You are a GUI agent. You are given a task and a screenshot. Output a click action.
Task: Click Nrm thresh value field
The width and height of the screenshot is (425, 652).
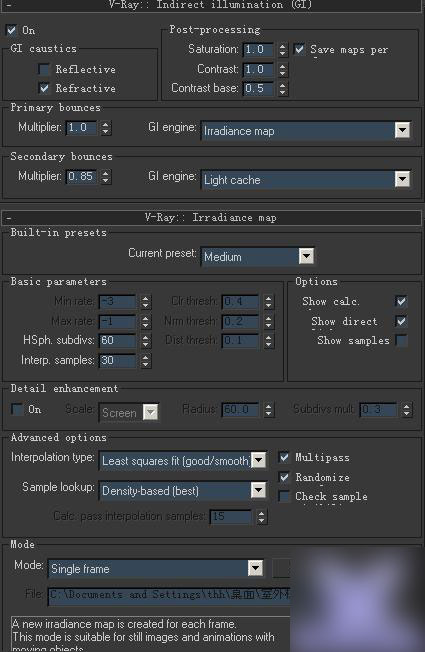click(240, 321)
